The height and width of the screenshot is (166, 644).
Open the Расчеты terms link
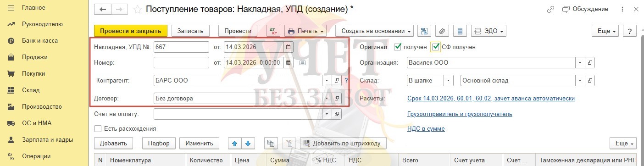491,99
